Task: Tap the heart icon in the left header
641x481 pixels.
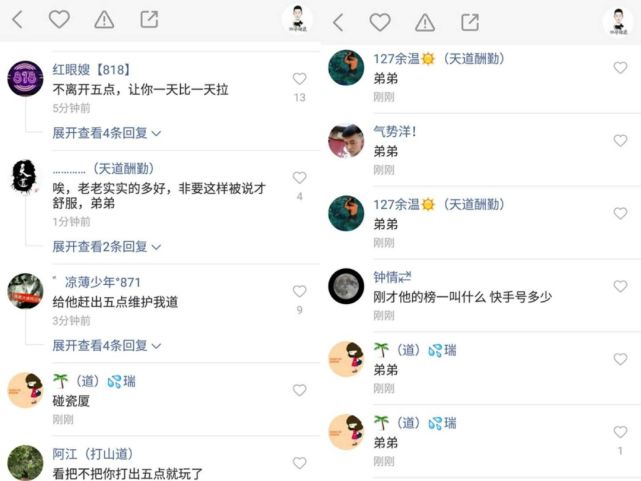Action: pyautogui.click(x=59, y=19)
